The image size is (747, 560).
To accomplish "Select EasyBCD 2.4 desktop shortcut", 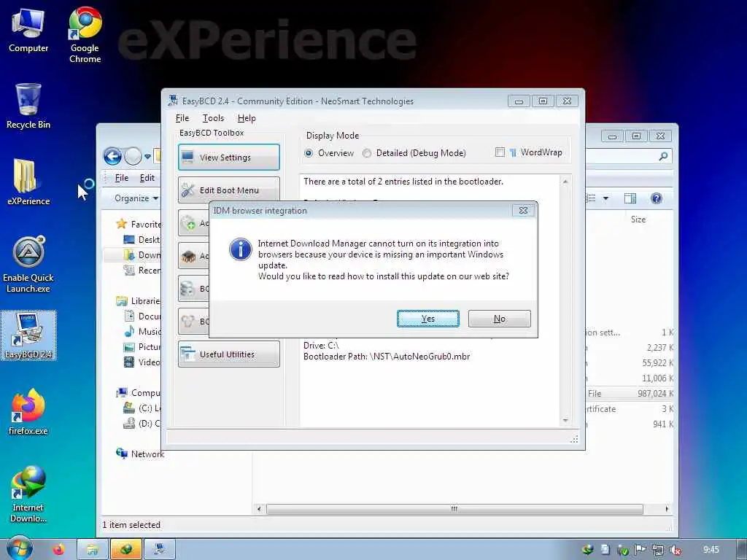I will pos(28,335).
